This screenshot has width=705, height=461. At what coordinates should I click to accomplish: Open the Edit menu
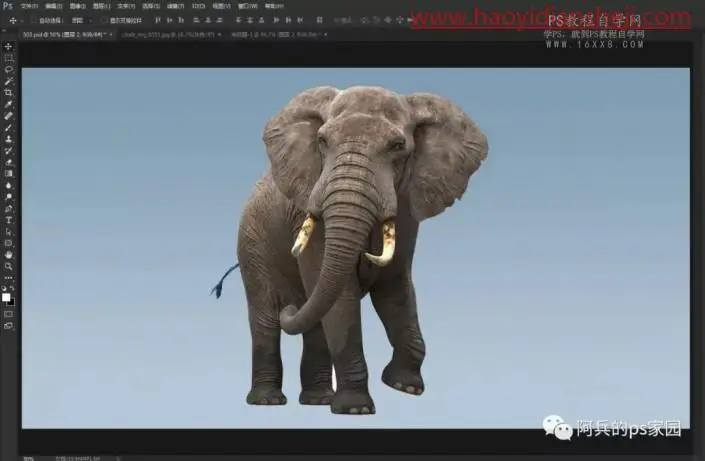pyautogui.click(x=54, y=6)
